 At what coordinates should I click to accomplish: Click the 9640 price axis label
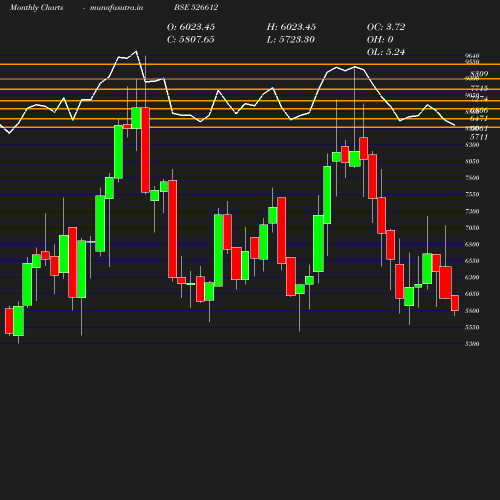tap(472, 56)
